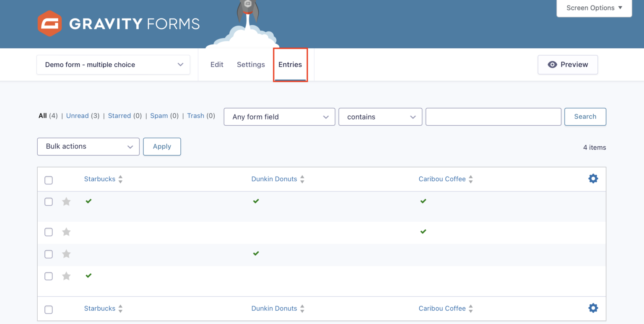Image resolution: width=644 pixels, height=324 pixels.
Task: Click the eye icon inside the Preview button
Action: [553, 64]
